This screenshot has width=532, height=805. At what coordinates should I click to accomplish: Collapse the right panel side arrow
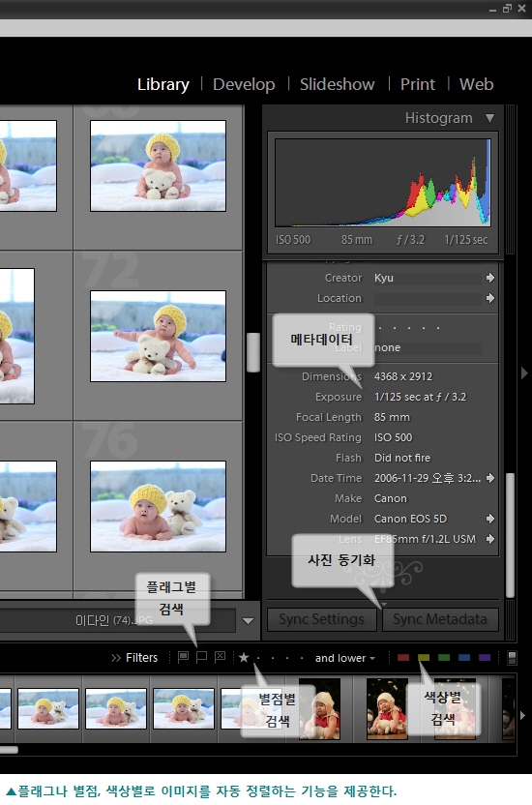(524, 373)
